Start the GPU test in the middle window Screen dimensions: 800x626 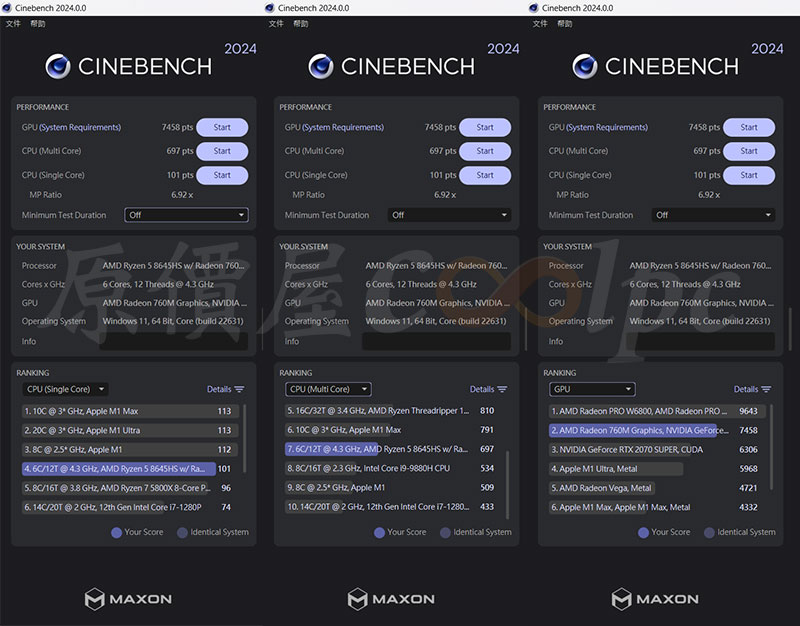(485, 128)
